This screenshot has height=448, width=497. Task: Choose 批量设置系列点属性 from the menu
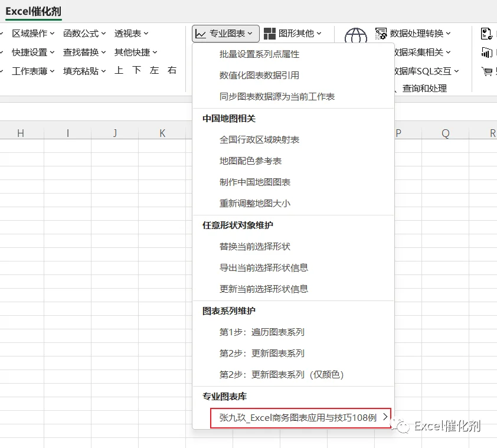pos(293,54)
